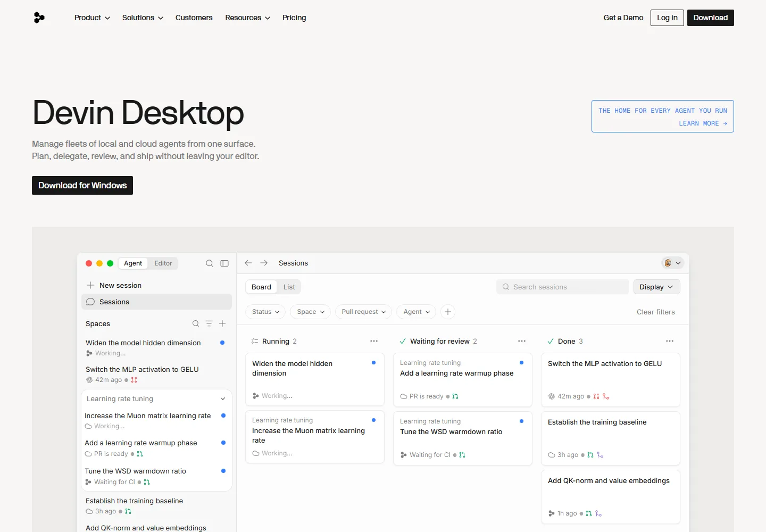Click Learn More in the agent banner

703,123
